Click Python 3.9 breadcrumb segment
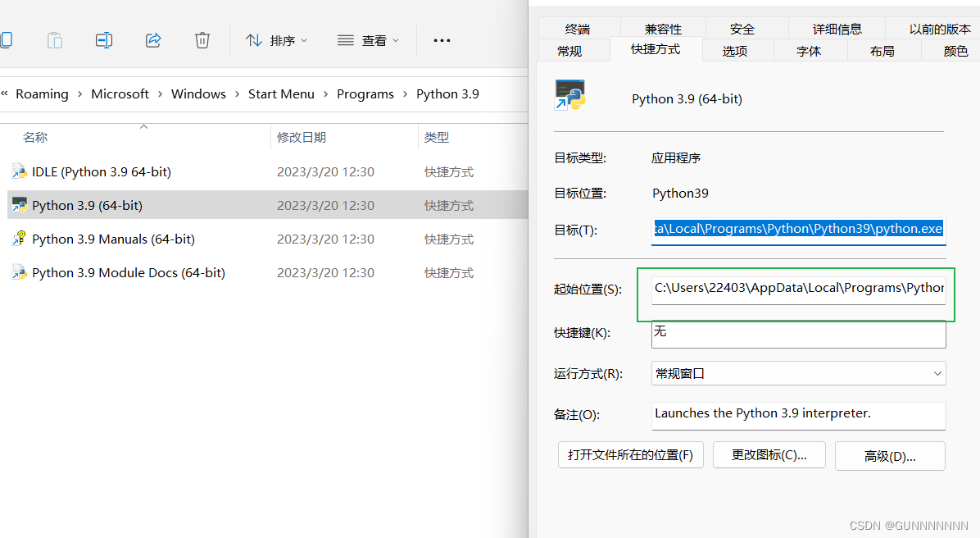This screenshot has height=538, width=980. [447, 93]
